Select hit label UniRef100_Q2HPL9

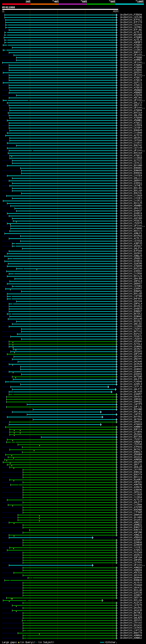[x=131, y=384]
